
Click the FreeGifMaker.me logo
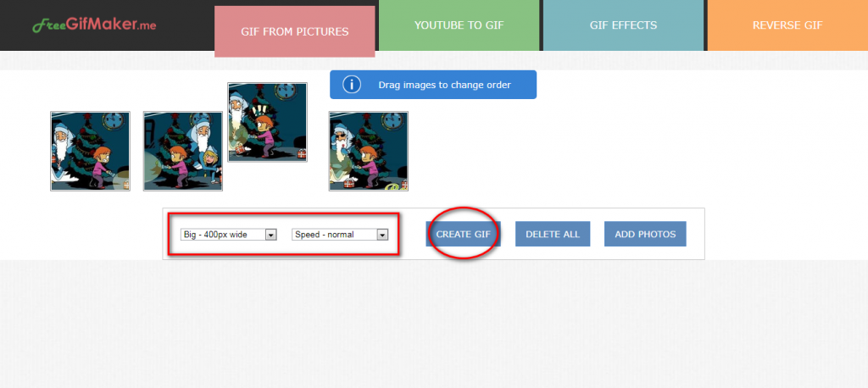click(x=94, y=25)
